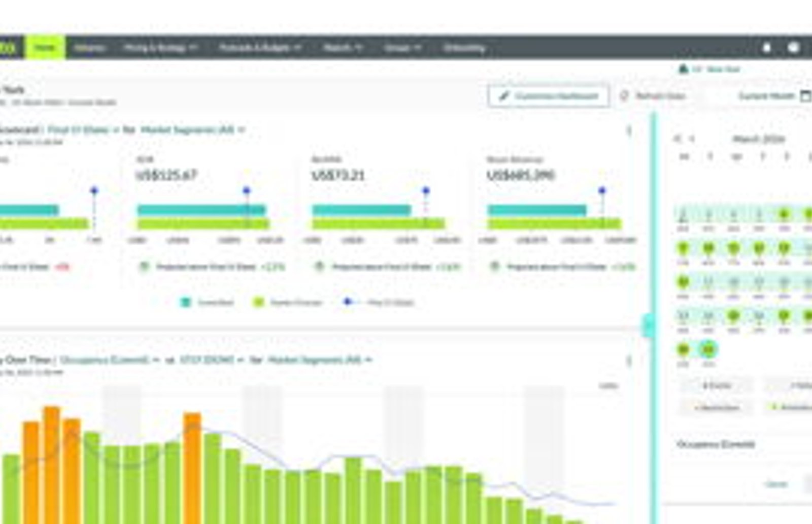Click the info icon under the RevPAR gauge
812x524 pixels.
pos(319,266)
